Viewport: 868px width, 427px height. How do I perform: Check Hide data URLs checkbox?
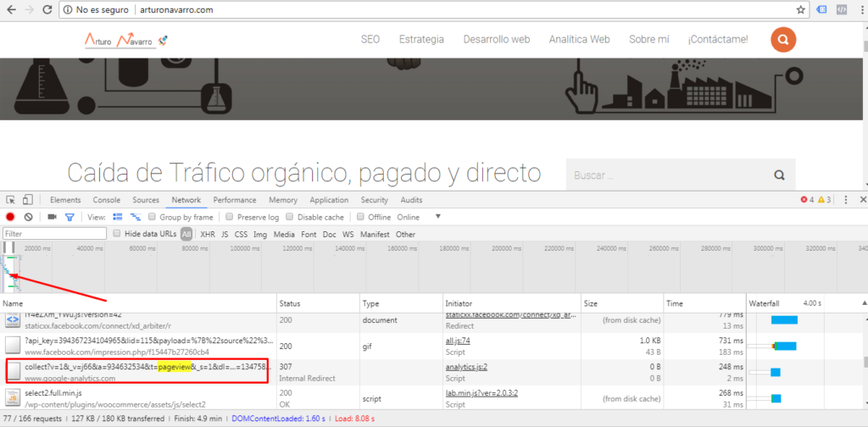click(x=117, y=234)
